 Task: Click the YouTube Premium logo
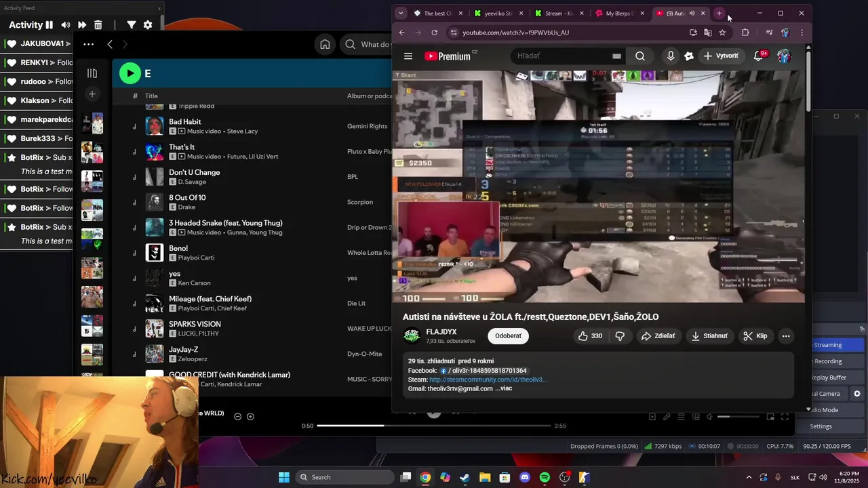pyautogui.click(x=448, y=56)
